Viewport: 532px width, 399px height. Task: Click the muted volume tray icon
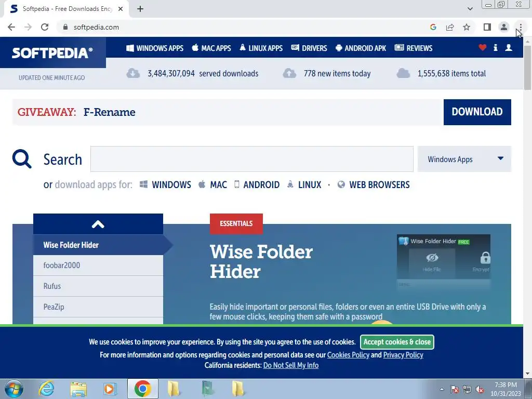pyautogui.click(x=480, y=390)
